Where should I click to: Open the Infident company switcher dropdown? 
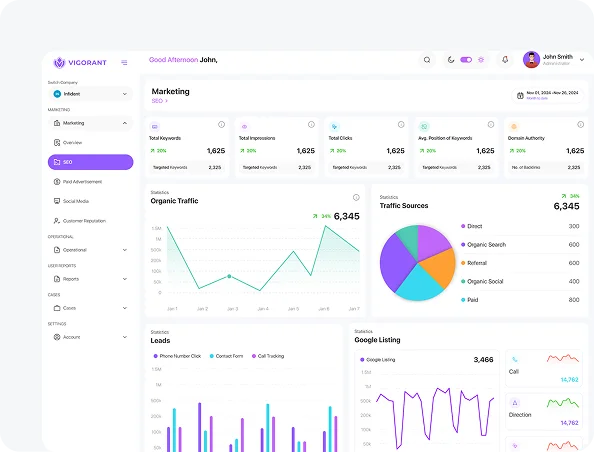coord(91,94)
